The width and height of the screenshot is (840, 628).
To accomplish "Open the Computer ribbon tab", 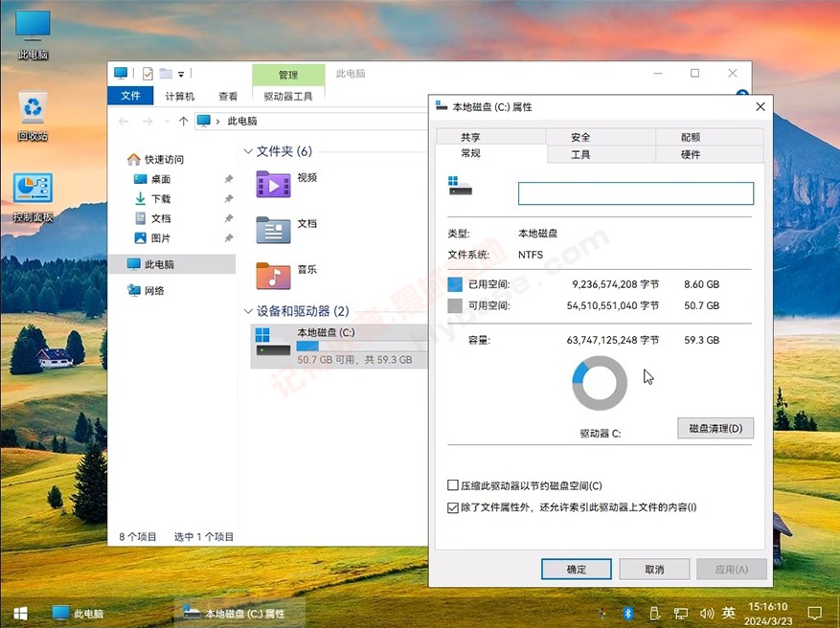I will point(179,97).
